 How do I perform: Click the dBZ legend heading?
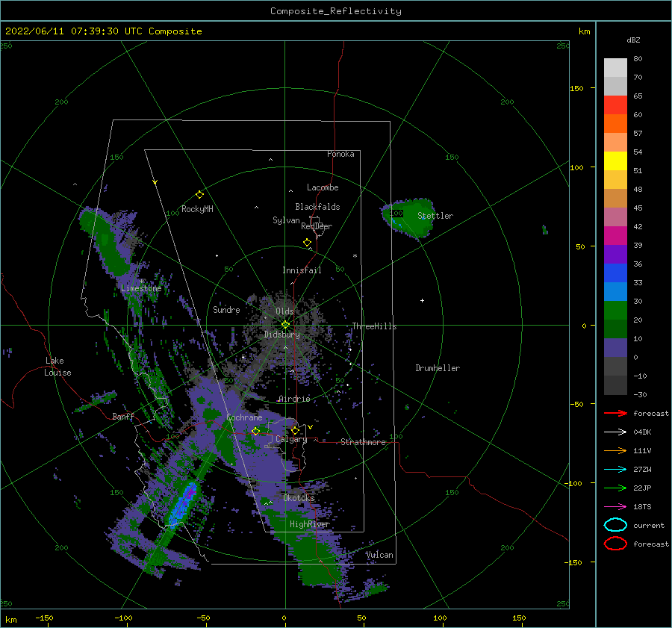(x=633, y=40)
